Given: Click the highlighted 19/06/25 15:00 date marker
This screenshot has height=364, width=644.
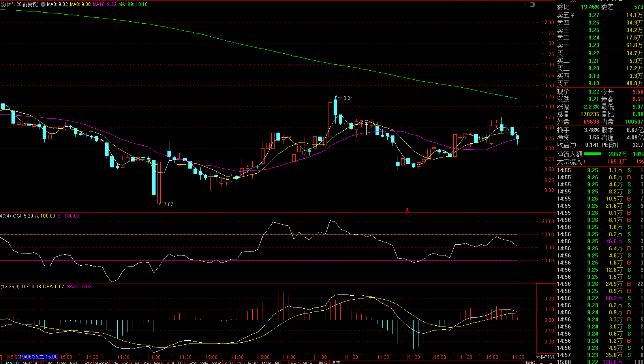Looking at the screenshot, I should (38, 357).
